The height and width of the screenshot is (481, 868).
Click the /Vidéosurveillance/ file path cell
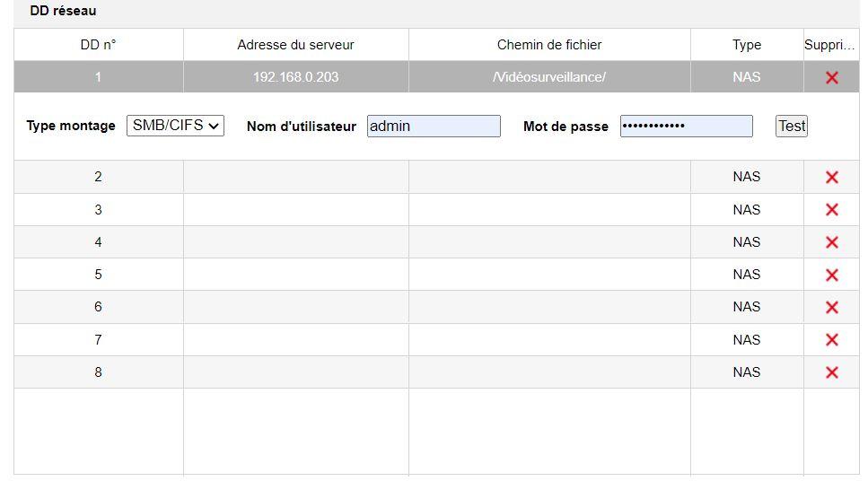coord(549,77)
